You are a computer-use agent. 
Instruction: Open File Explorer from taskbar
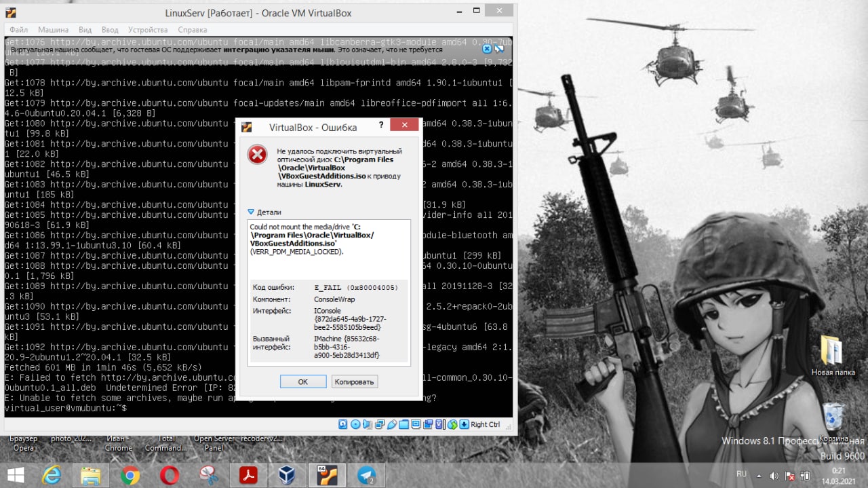[x=91, y=474]
